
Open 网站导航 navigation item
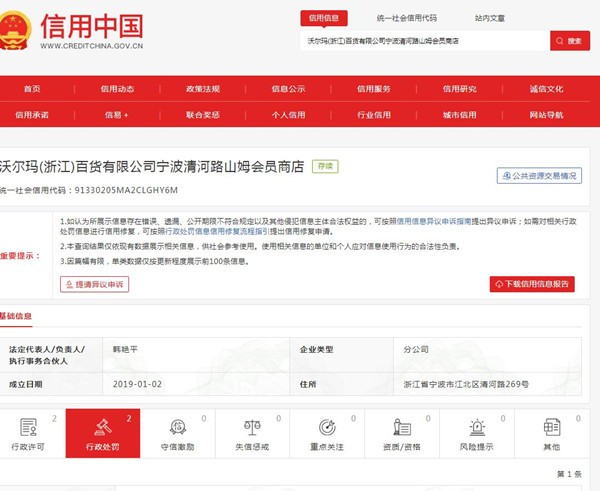(546, 115)
